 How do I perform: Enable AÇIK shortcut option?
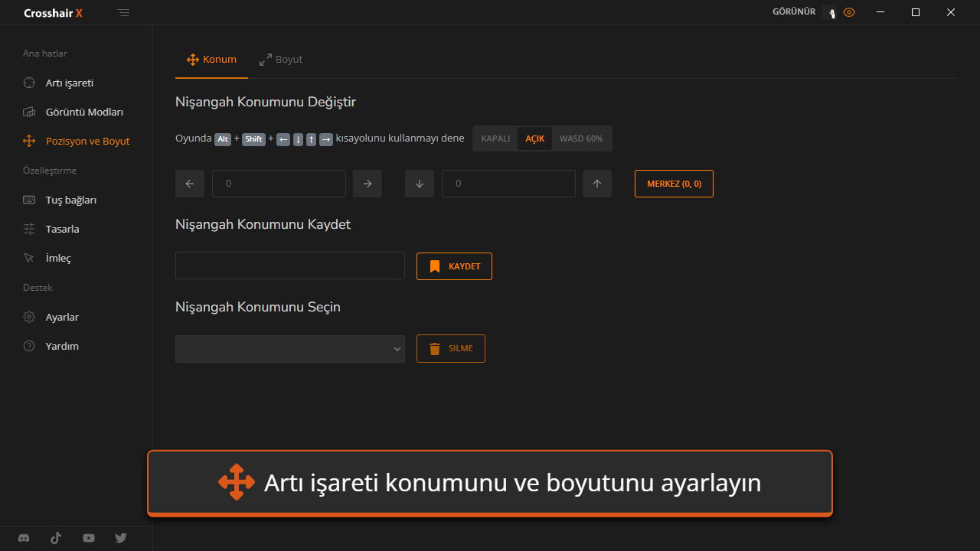click(534, 139)
